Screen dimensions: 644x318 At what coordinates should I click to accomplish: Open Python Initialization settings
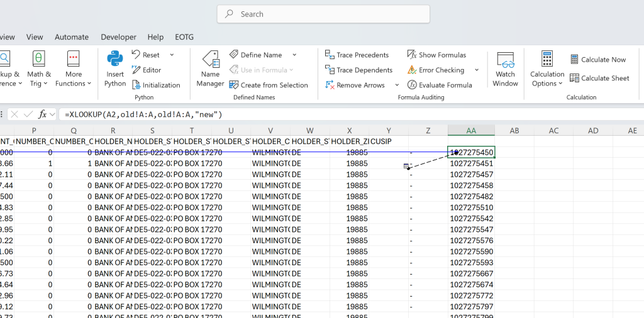156,85
